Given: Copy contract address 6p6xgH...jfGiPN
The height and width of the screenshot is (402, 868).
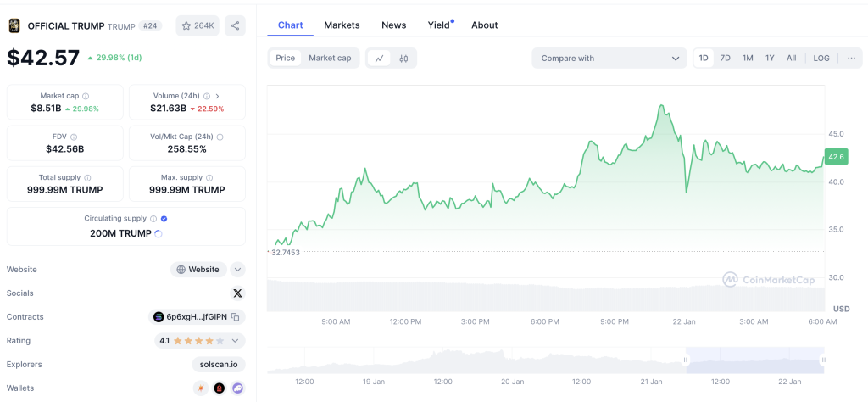Looking at the screenshot, I should (x=236, y=317).
